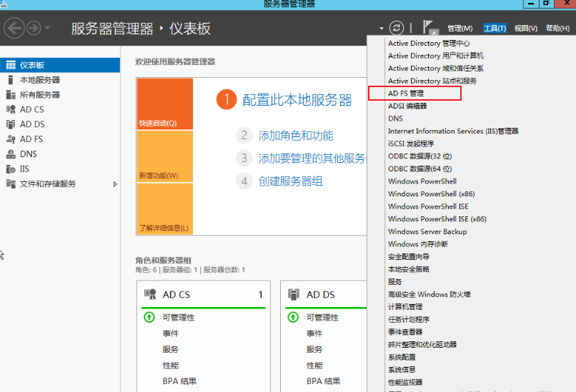Select the 快速启动(Q) tile
This screenshot has height=392, width=576.
click(x=165, y=104)
